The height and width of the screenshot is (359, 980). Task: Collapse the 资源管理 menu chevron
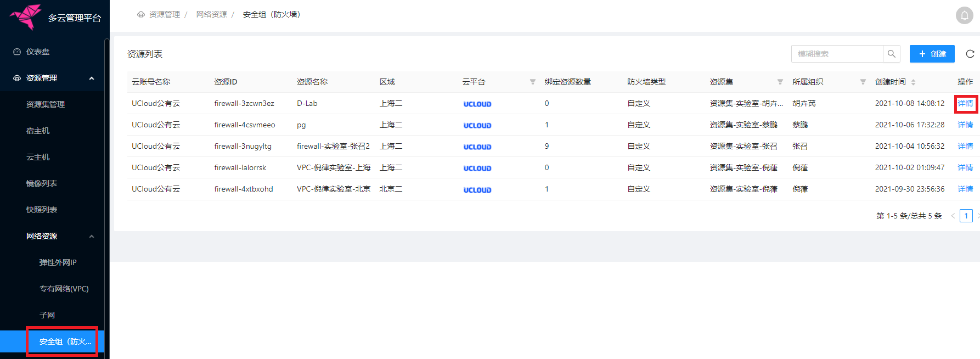click(92, 78)
